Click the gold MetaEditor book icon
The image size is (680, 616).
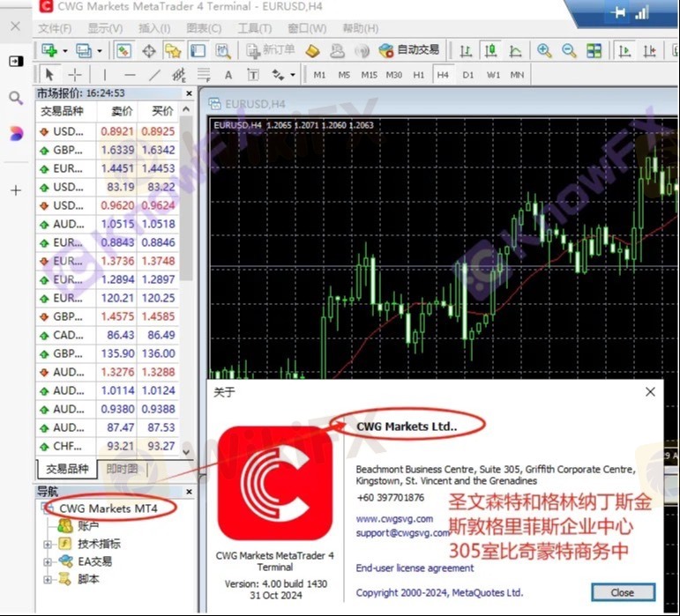(313, 51)
